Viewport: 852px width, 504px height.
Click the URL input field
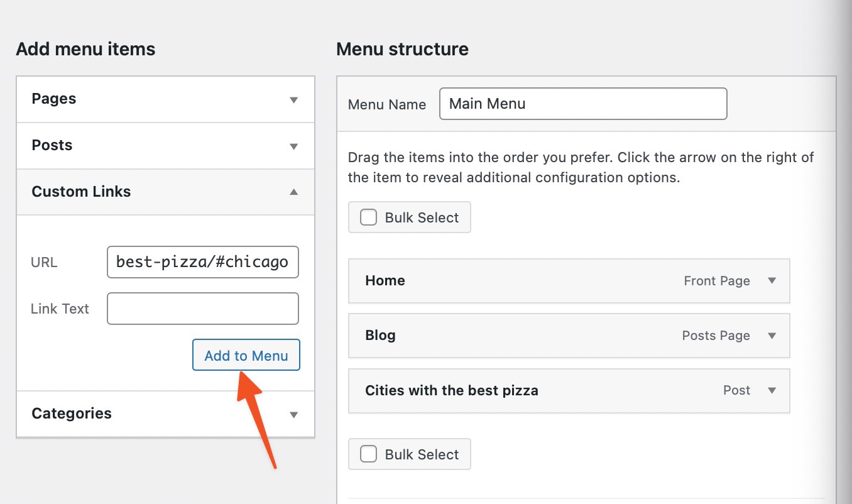coord(202,262)
